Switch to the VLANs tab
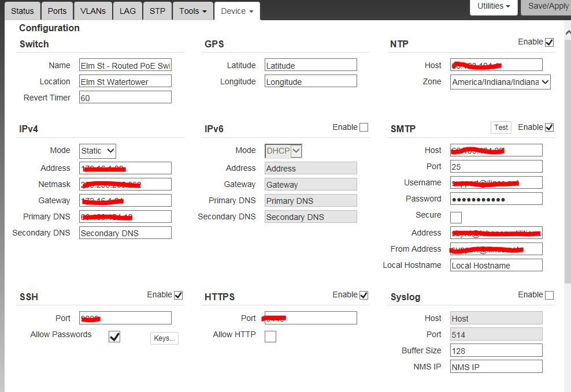This screenshot has height=392, width=571. click(x=93, y=11)
